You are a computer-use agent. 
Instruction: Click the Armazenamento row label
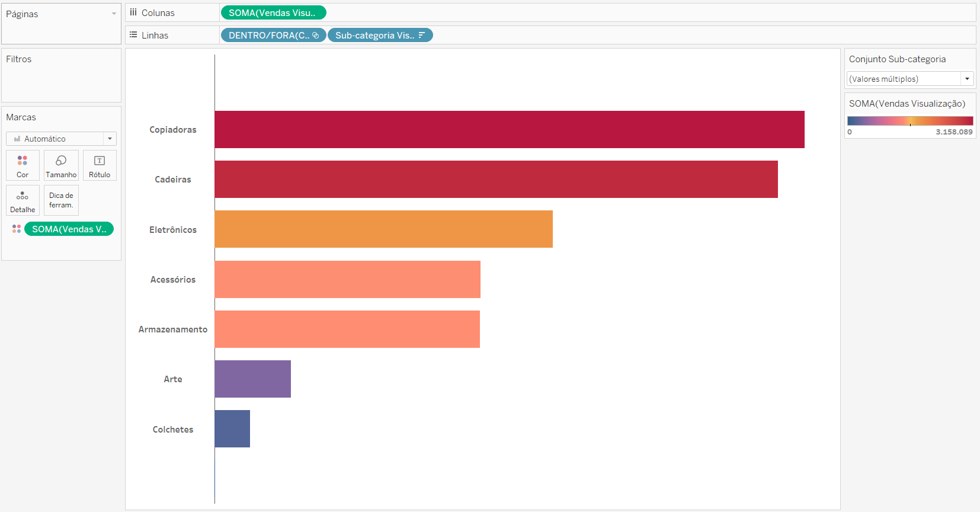pos(173,329)
